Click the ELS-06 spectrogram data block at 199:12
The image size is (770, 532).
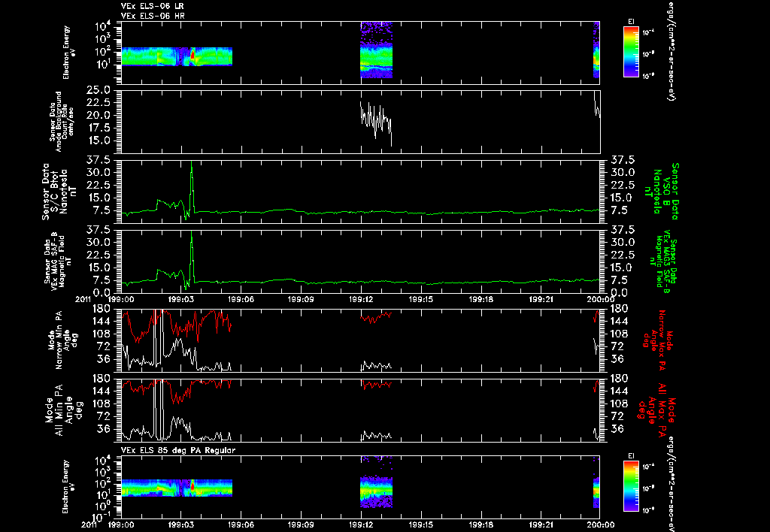(376, 50)
